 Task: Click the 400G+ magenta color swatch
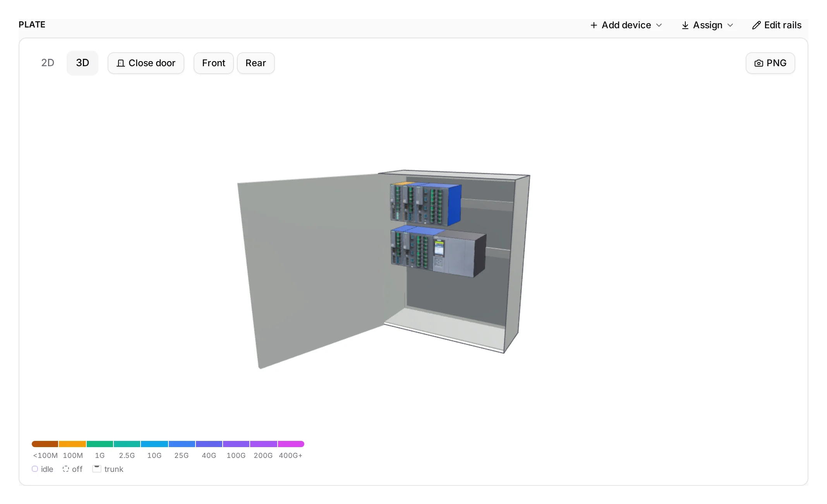(x=291, y=444)
